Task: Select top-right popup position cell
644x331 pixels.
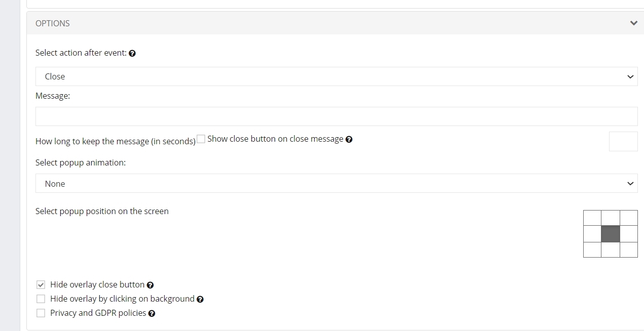Action: 629,218
